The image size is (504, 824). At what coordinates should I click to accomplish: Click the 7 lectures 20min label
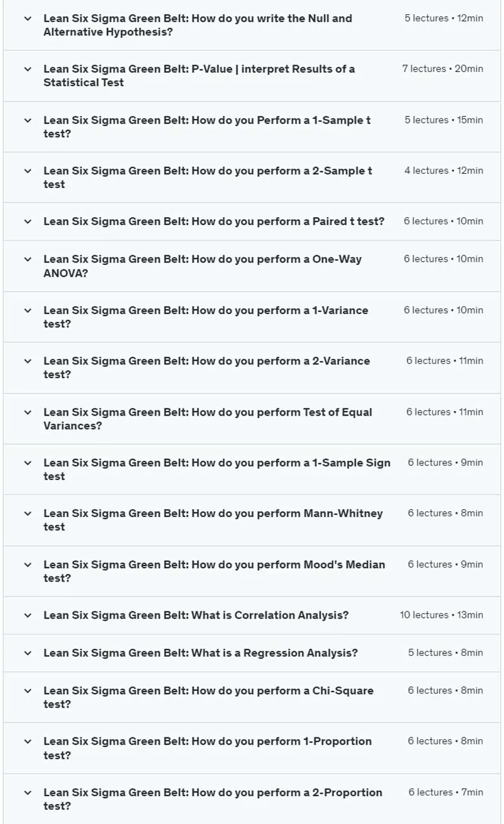pyautogui.click(x=443, y=69)
